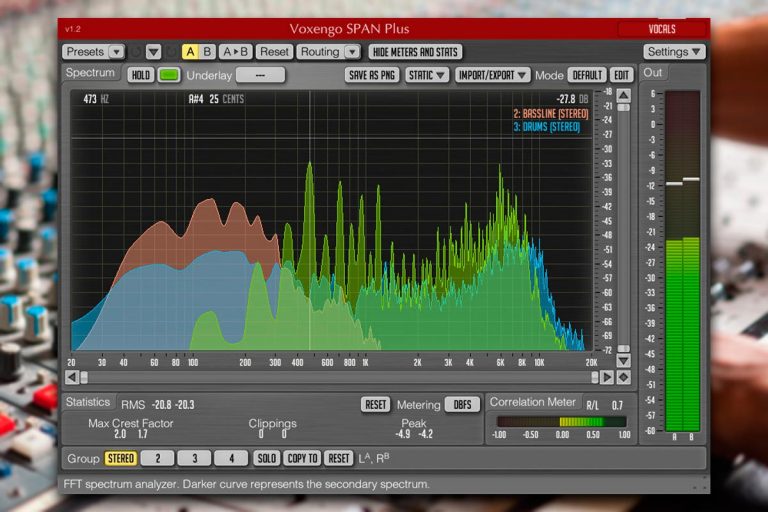This screenshot has width=768, height=512.
Task: Click the -27.8 DB level readout
Action: (x=572, y=99)
